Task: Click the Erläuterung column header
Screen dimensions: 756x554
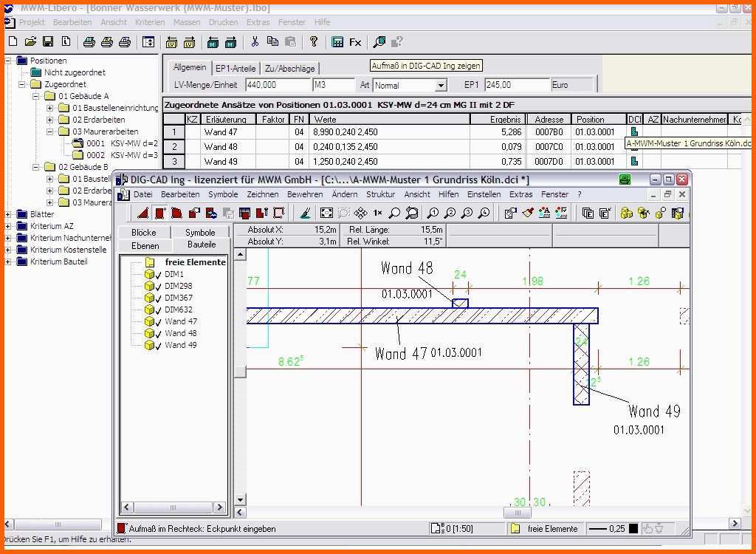Action: point(227,119)
